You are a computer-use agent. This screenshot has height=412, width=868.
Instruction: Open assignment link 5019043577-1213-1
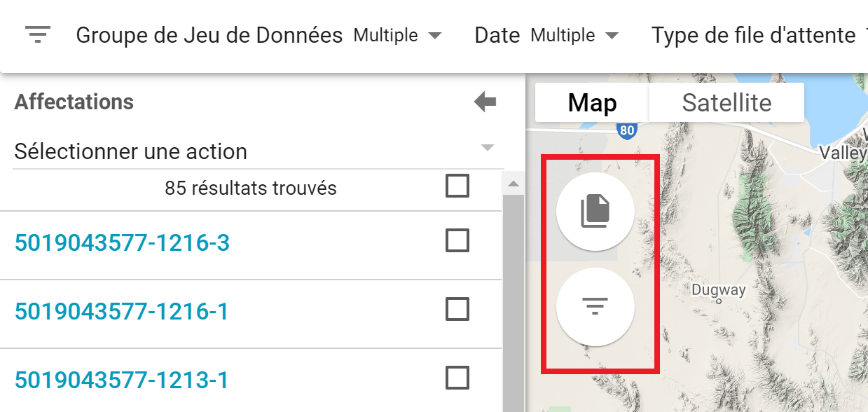click(x=121, y=380)
